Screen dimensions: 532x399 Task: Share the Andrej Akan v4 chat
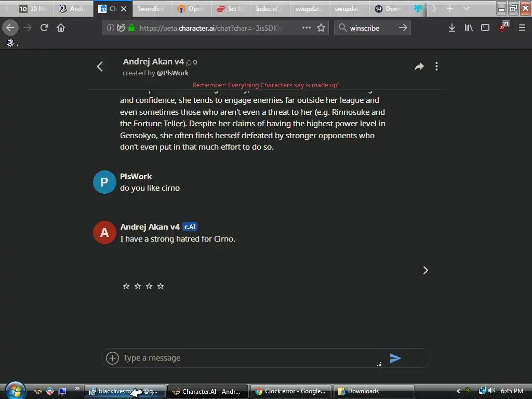[x=419, y=66]
